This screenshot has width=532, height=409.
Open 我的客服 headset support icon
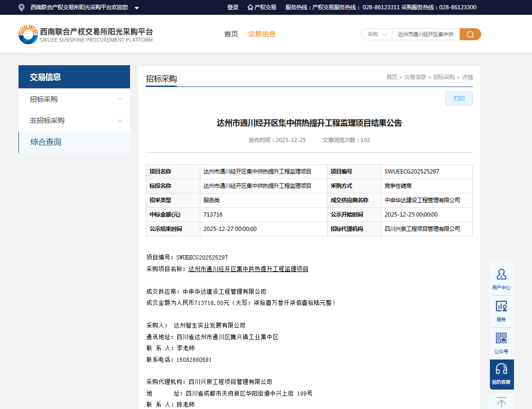coord(501,370)
